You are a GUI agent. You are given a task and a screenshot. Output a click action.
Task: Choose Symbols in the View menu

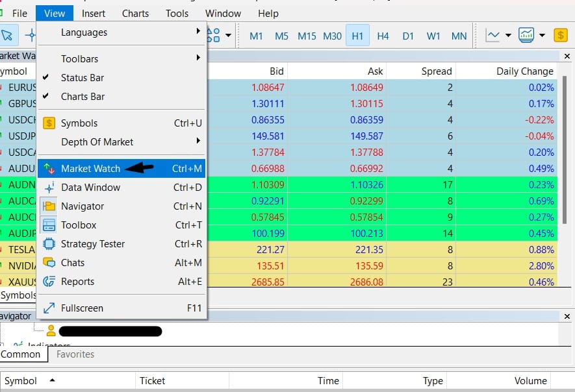(121, 123)
